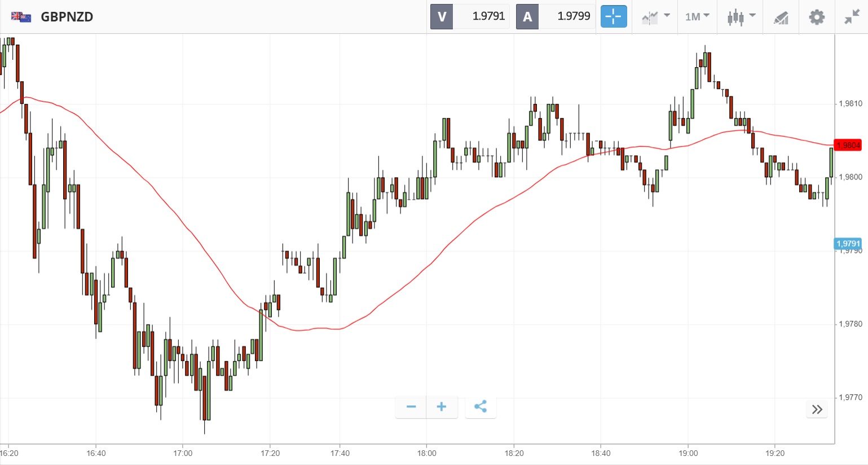Open the 1M timeframe dropdown
This screenshot has height=465, width=868.
click(697, 17)
